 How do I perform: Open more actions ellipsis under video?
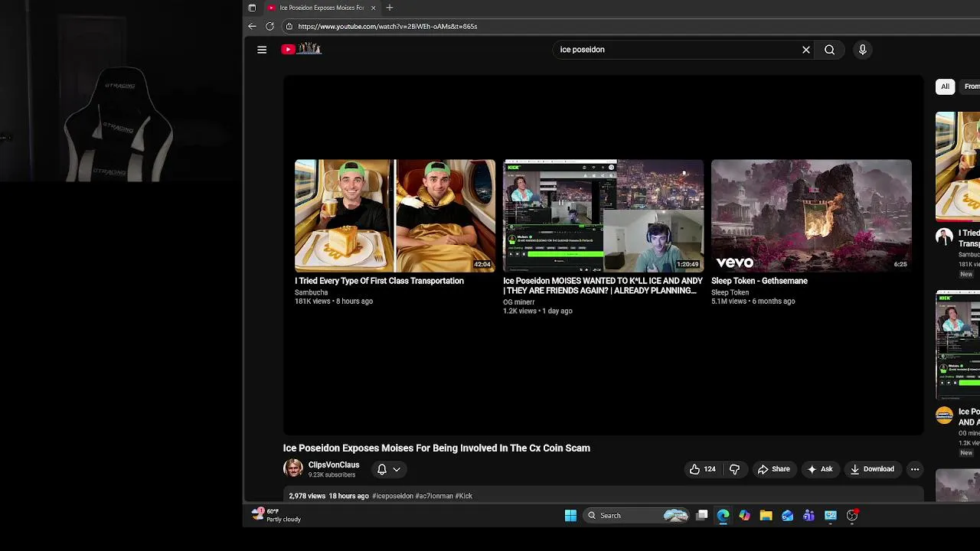click(x=914, y=469)
